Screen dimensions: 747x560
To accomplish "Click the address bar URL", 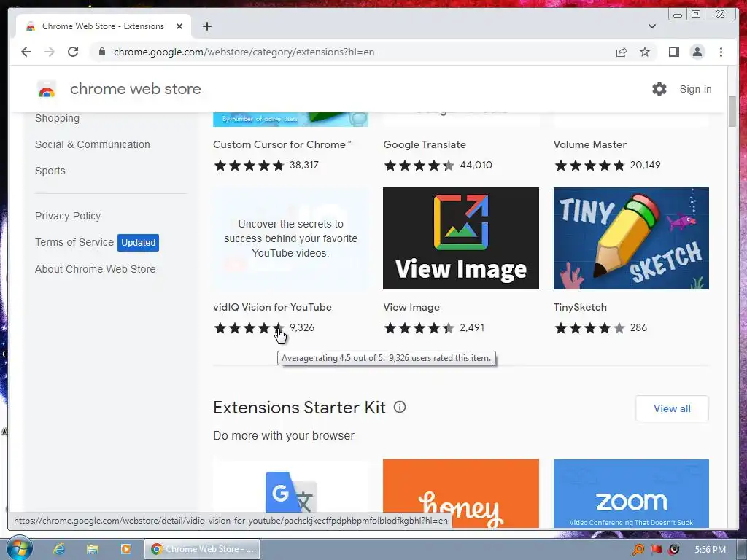I will (244, 52).
